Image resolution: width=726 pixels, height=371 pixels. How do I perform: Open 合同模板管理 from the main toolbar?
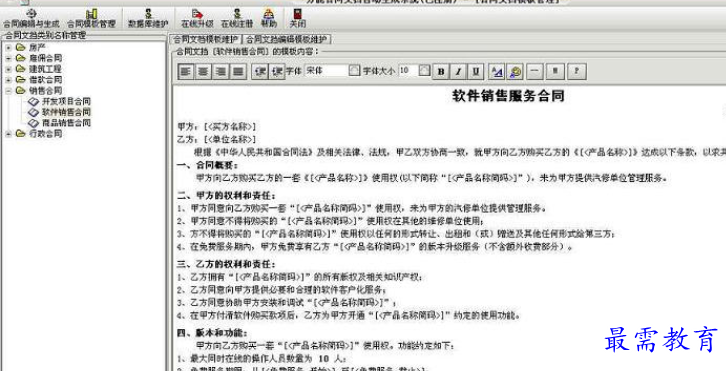[91, 19]
